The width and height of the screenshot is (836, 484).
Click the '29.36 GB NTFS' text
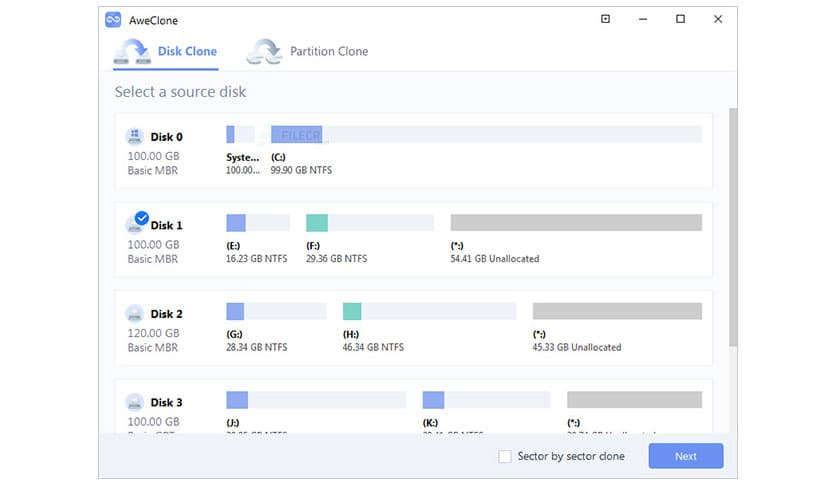coord(336,259)
